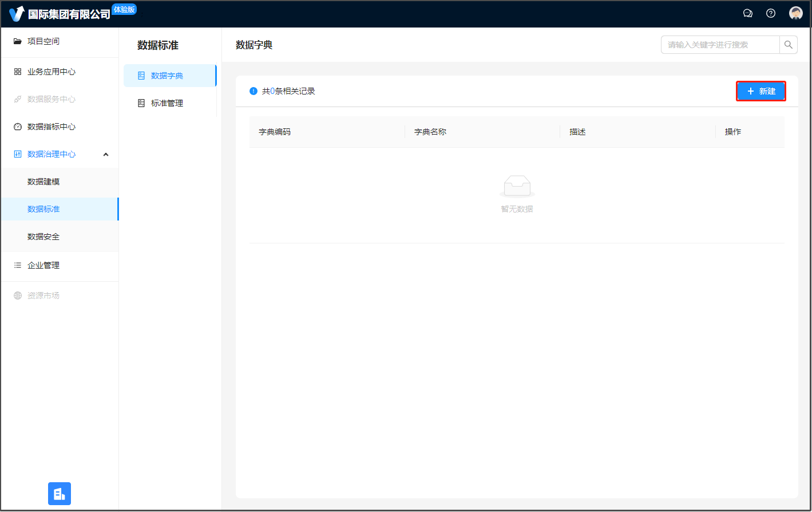
Task: Select the 数据字典 tab
Action: 167,76
